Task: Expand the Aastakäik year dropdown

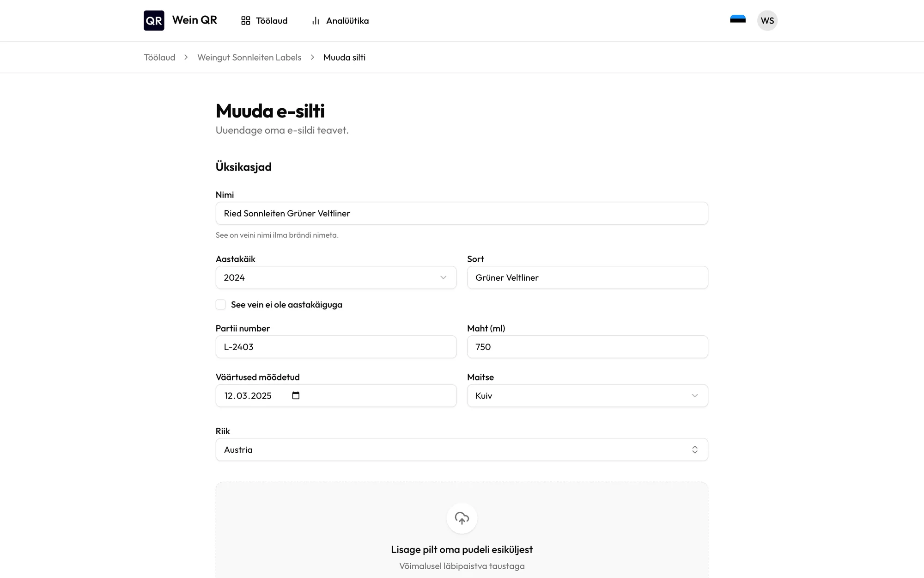Action: pos(336,277)
